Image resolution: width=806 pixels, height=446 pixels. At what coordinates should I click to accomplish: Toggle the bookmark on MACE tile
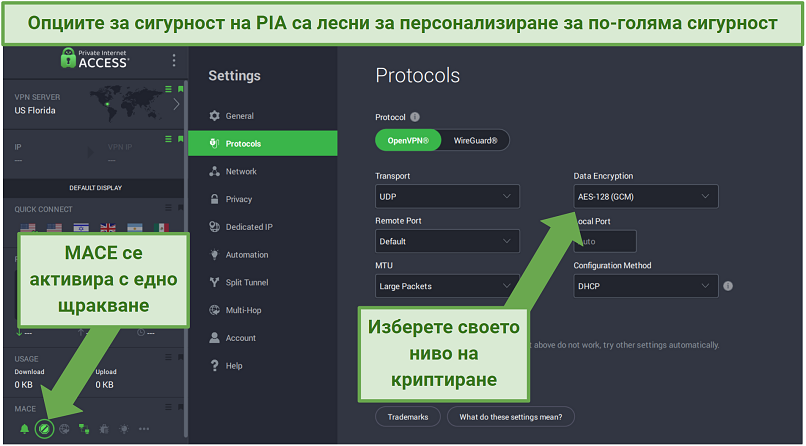tap(180, 407)
